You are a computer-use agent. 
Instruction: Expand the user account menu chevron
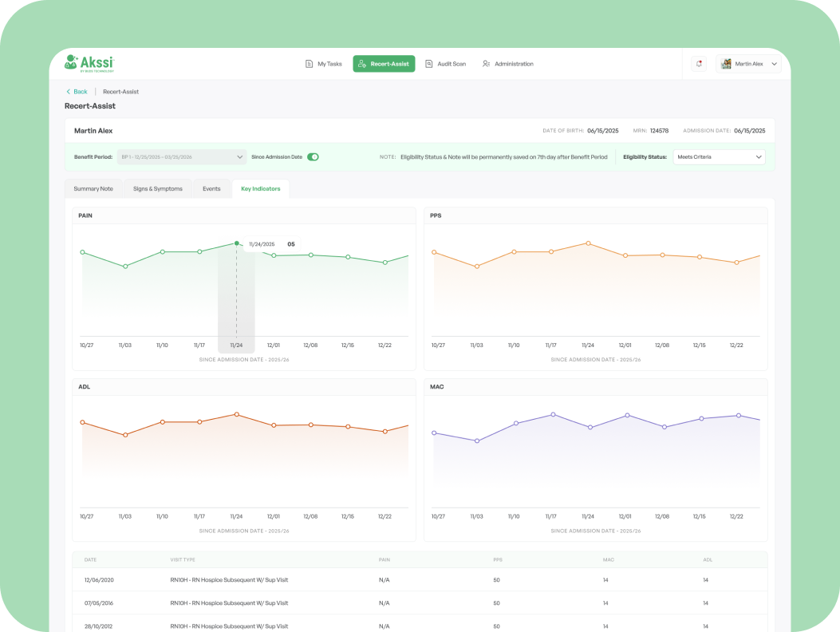[x=775, y=64]
